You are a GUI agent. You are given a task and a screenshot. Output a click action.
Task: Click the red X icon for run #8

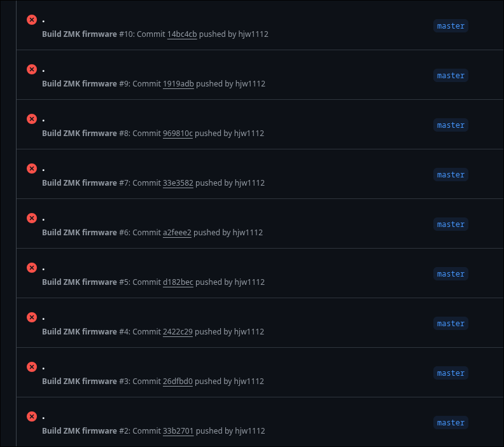point(32,119)
